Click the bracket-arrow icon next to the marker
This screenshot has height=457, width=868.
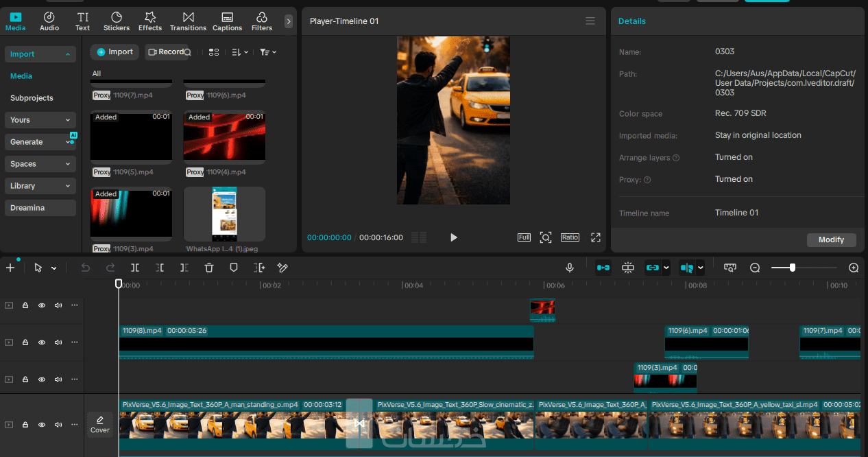pyautogui.click(x=259, y=268)
